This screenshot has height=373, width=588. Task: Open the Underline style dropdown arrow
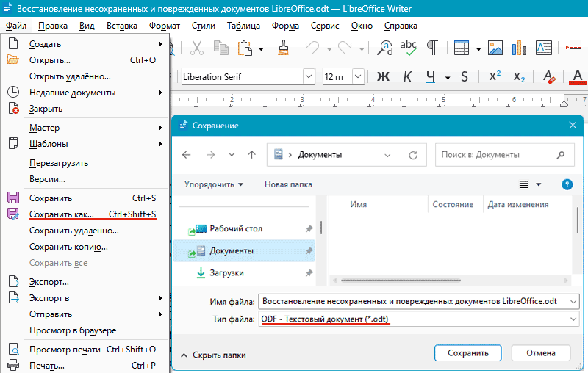click(448, 78)
